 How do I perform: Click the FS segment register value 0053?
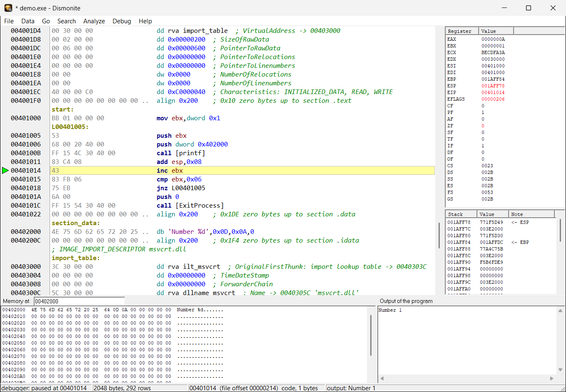click(487, 192)
